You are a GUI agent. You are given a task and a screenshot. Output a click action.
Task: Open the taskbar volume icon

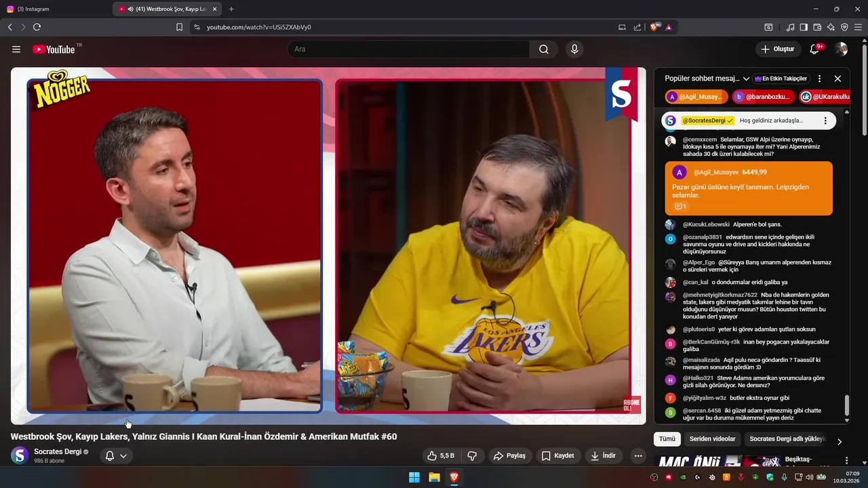(x=810, y=477)
